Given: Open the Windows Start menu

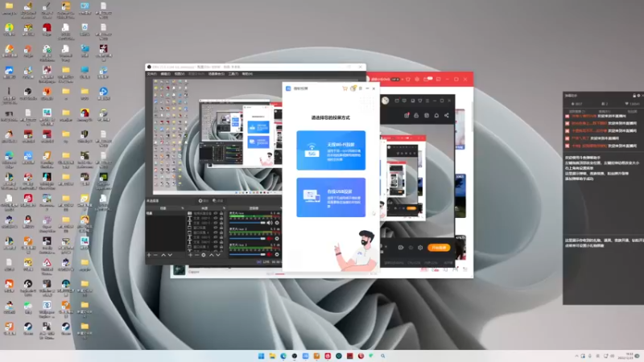Looking at the screenshot, I should tap(261, 356).
